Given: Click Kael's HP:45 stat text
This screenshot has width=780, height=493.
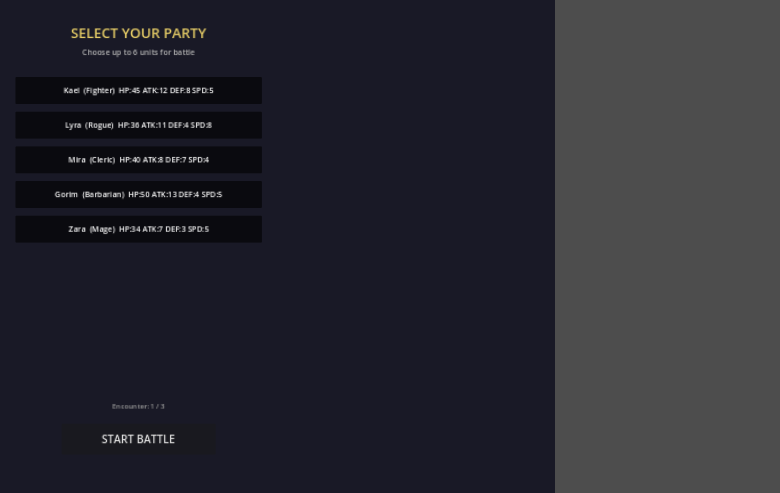Looking at the screenshot, I should coord(129,90).
